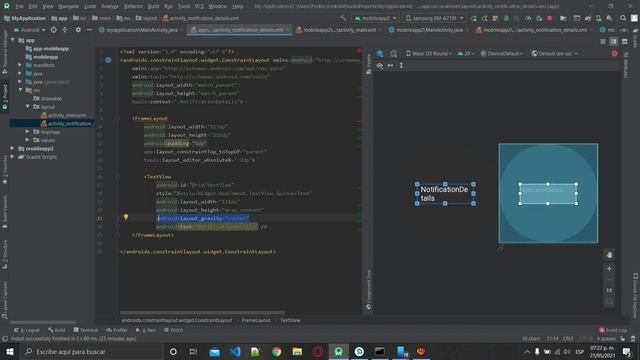This screenshot has width=640, height=360.
Task: Click the Make Project hammer icon
Action: pyautogui.click(x=343, y=18)
